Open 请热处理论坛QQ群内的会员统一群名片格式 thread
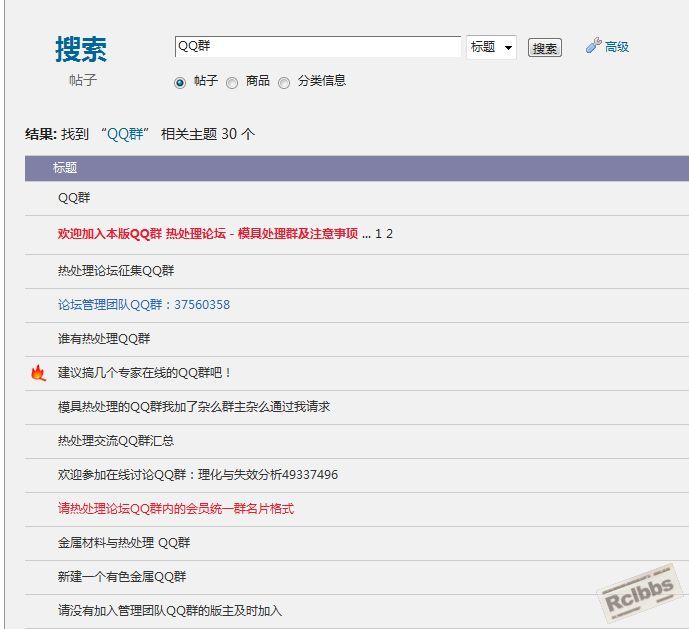The image size is (689, 629). [x=176, y=509]
